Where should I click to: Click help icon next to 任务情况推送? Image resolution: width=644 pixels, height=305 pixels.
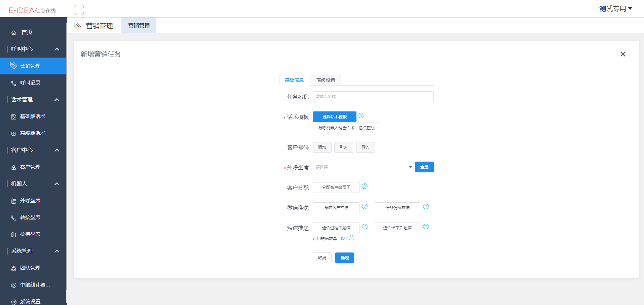click(x=426, y=206)
